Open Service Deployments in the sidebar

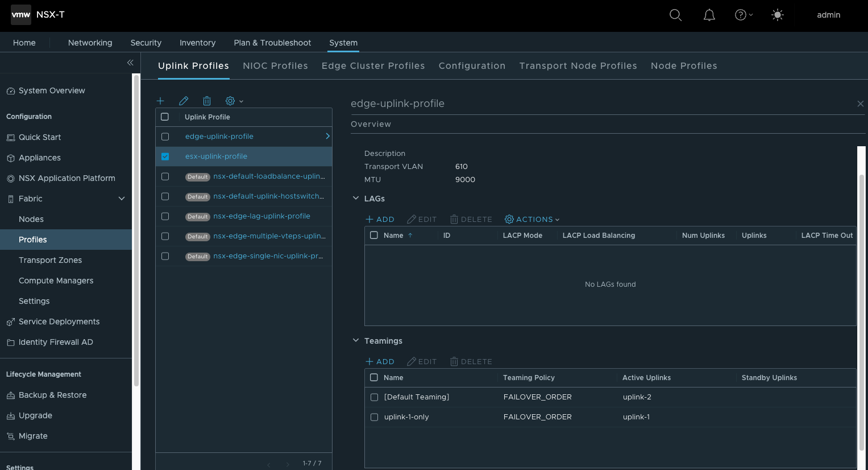59,321
